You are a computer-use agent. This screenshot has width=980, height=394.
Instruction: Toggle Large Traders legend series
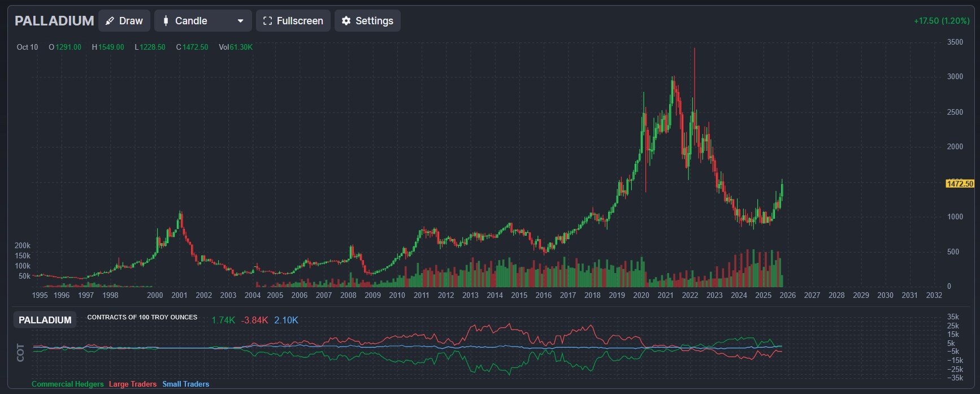tap(132, 384)
